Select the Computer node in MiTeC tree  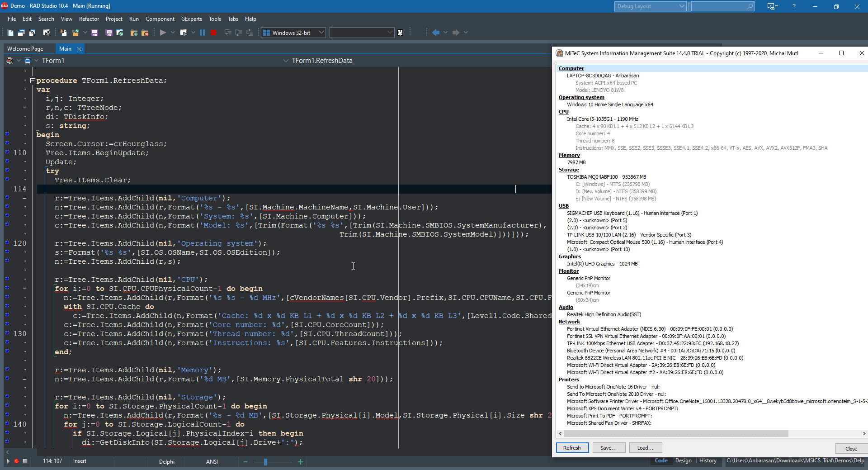[x=571, y=68]
